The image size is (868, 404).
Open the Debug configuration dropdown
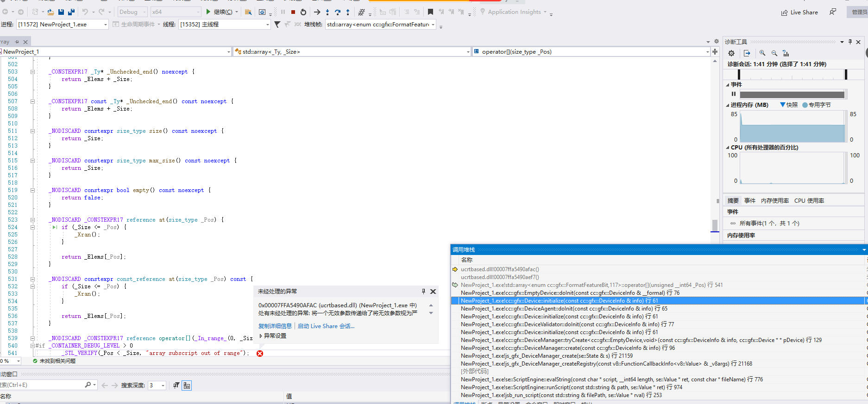[x=132, y=12]
